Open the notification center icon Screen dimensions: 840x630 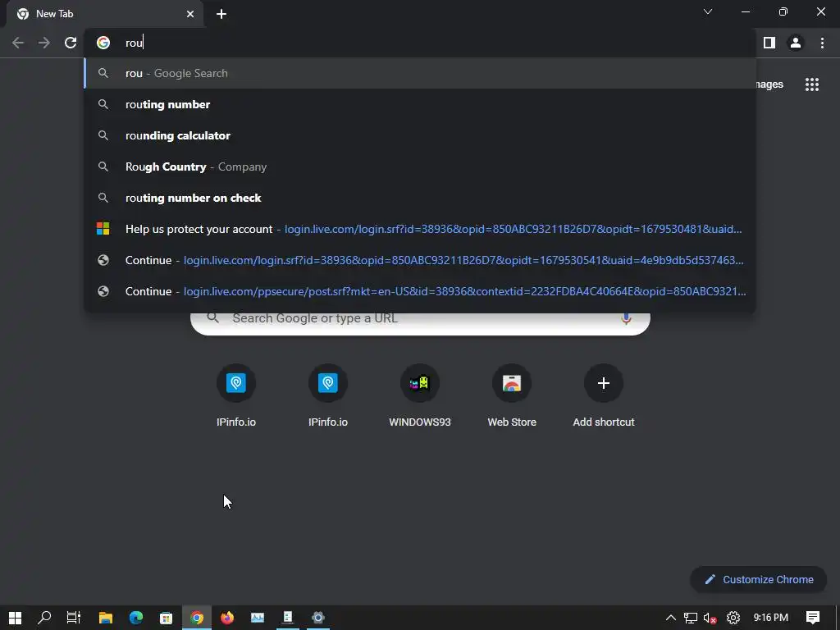pos(813,618)
